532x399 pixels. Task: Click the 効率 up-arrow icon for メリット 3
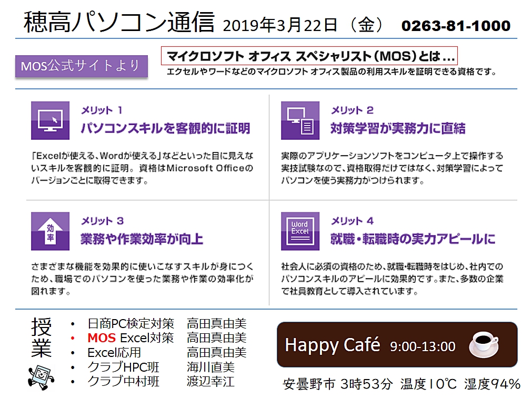coord(50,231)
